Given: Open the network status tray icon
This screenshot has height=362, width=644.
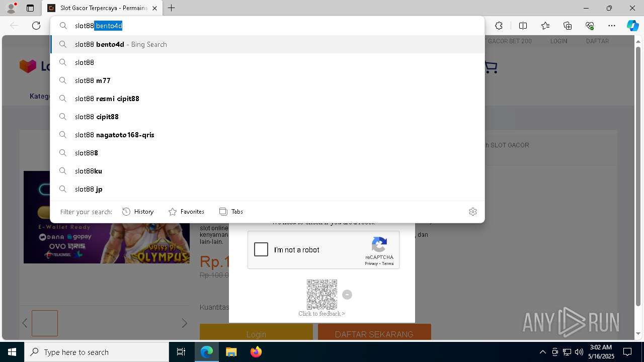Looking at the screenshot, I should pos(567,352).
